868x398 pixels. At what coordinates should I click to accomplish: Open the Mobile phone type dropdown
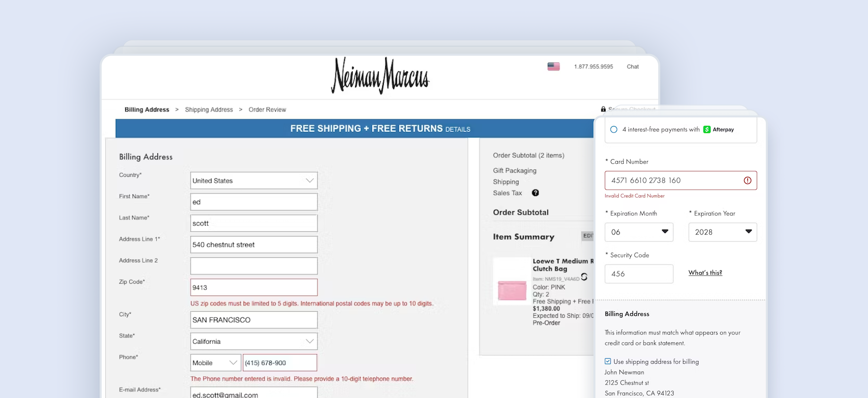215,363
